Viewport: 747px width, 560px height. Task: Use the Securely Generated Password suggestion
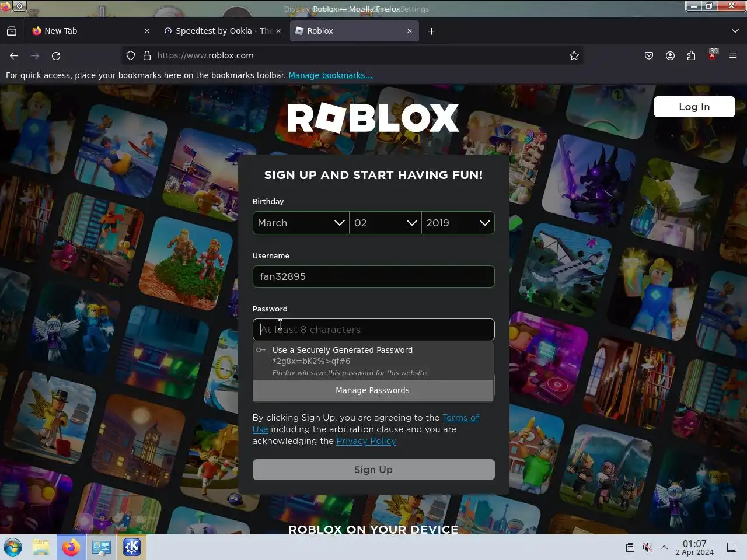click(x=373, y=361)
